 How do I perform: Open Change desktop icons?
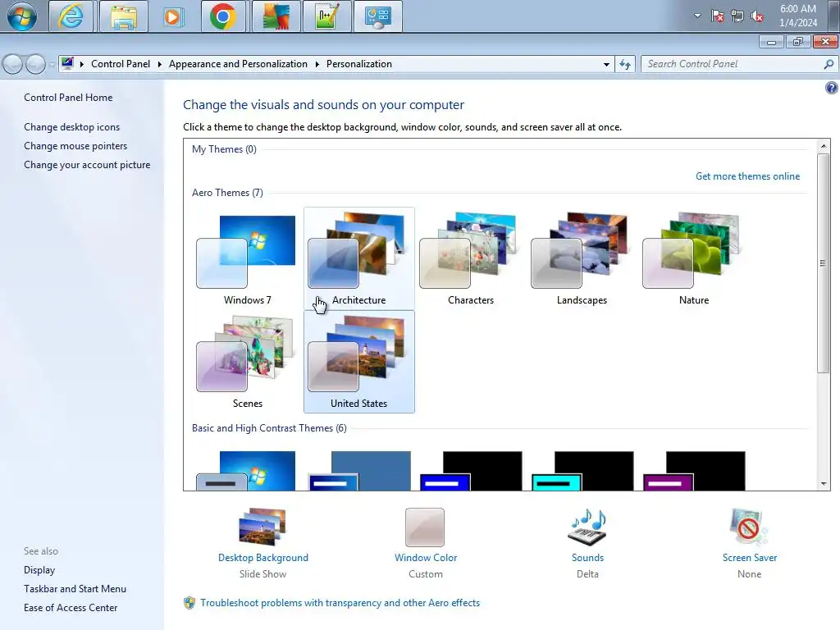tap(72, 127)
